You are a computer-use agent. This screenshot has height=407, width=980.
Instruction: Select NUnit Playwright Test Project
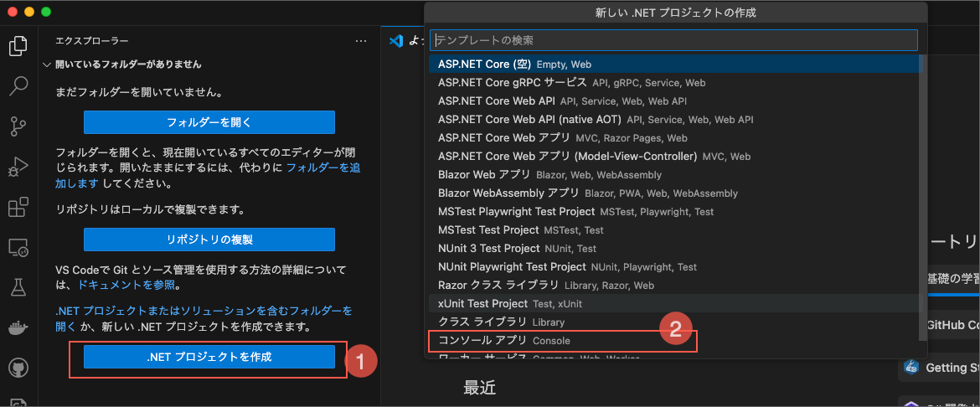673,267
